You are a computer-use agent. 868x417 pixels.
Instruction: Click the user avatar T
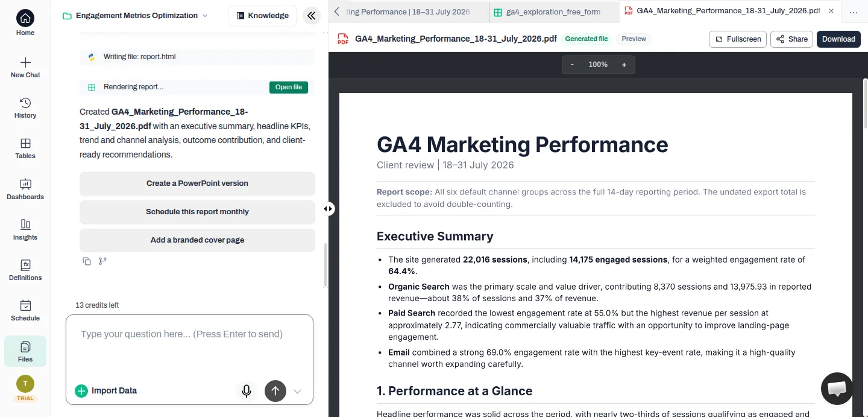click(25, 383)
